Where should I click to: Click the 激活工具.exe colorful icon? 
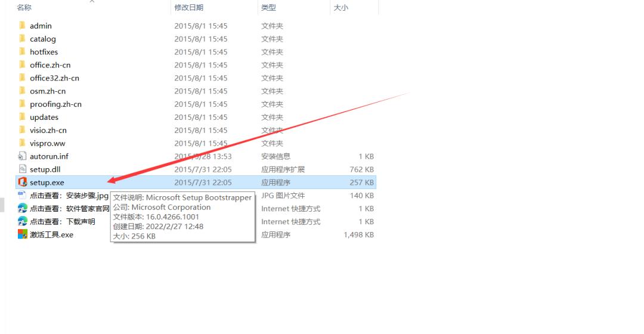22,234
